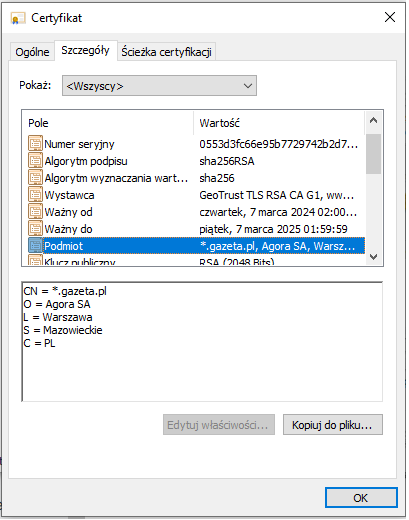Click the field list scroll down arrow
The image size is (409, 520).
pyautogui.click(x=373, y=257)
